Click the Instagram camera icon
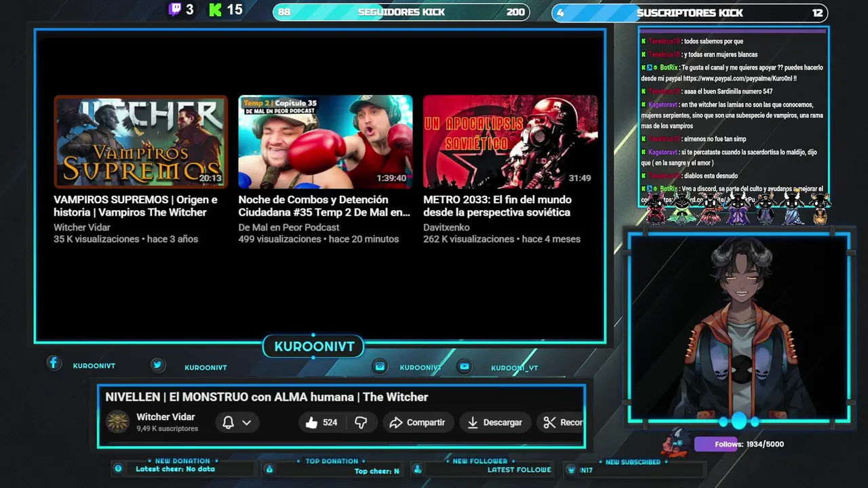 click(380, 366)
